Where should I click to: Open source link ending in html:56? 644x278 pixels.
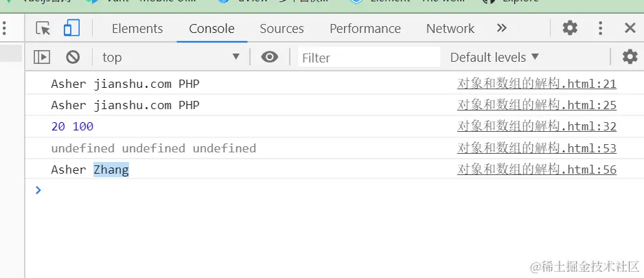(537, 170)
